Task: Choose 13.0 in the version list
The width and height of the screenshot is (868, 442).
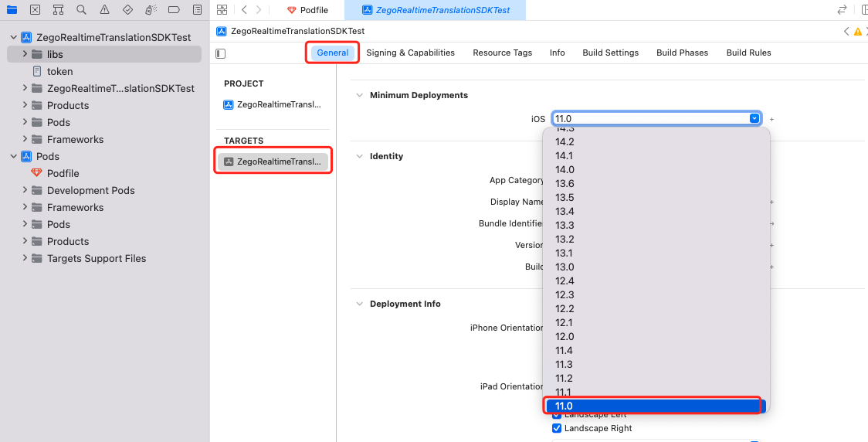Action: click(656, 267)
